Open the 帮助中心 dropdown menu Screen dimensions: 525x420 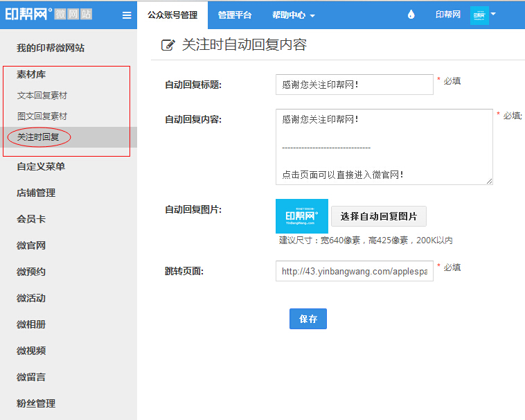click(294, 15)
